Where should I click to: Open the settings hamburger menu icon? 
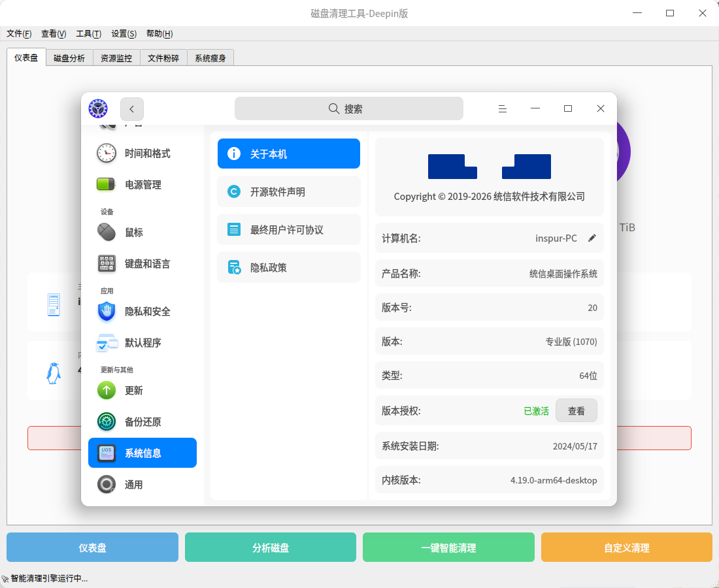(503, 108)
